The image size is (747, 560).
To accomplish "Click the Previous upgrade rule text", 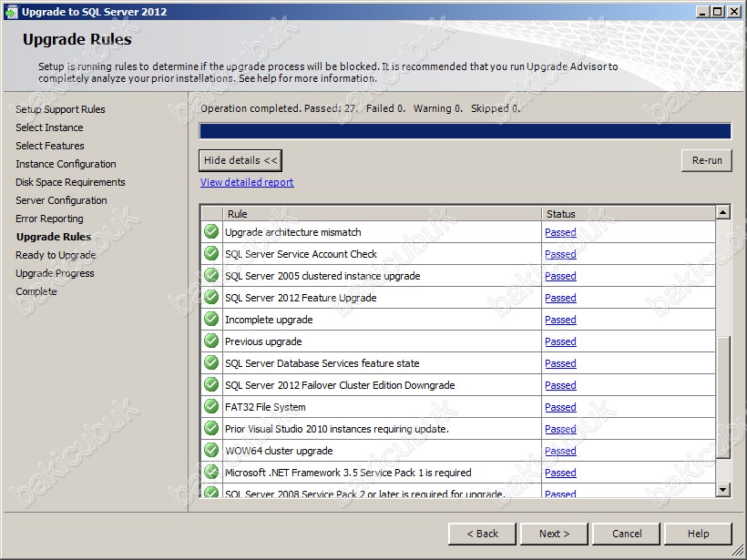I will pyautogui.click(x=263, y=341).
